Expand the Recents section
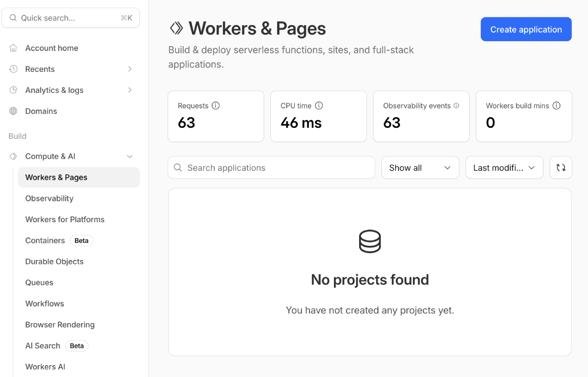 (130, 69)
